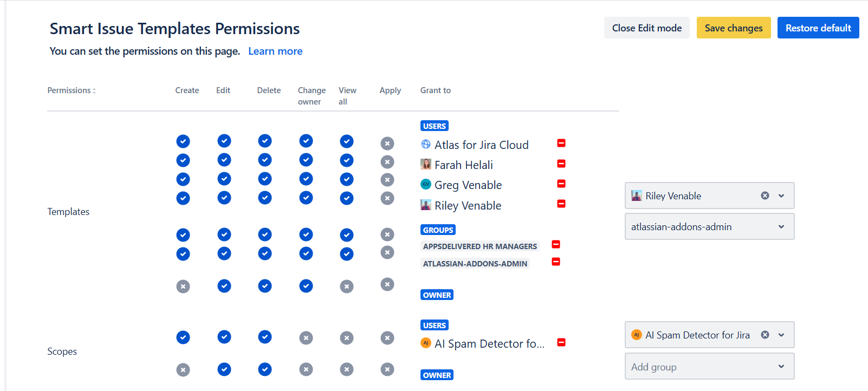This screenshot has width=868, height=391.
Task: Expand the Riley Venable user dropdown
Action: [781, 196]
